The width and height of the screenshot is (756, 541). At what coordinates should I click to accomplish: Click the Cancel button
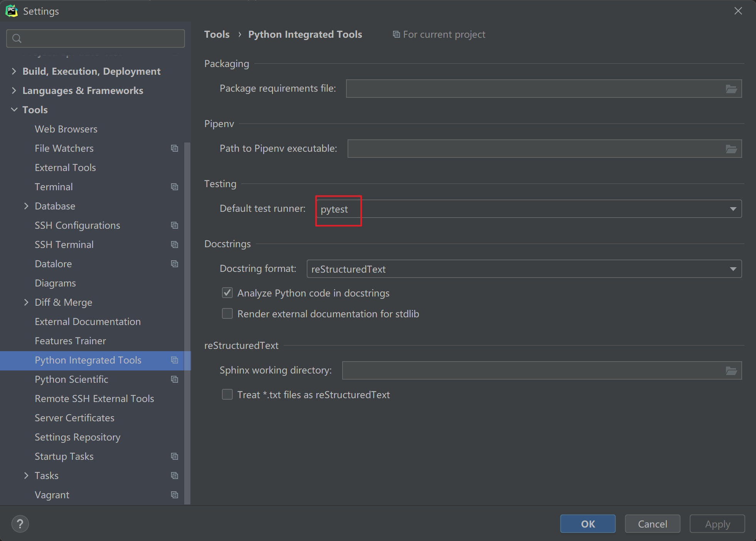click(x=652, y=524)
